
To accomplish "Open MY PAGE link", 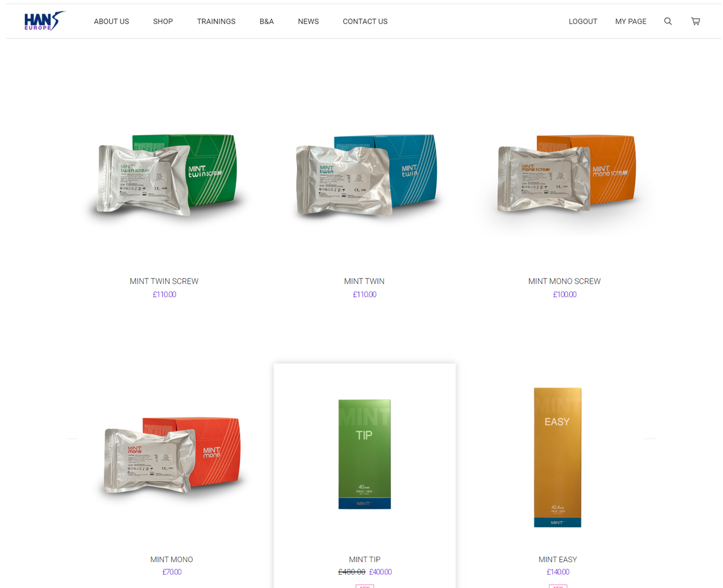I will (631, 22).
